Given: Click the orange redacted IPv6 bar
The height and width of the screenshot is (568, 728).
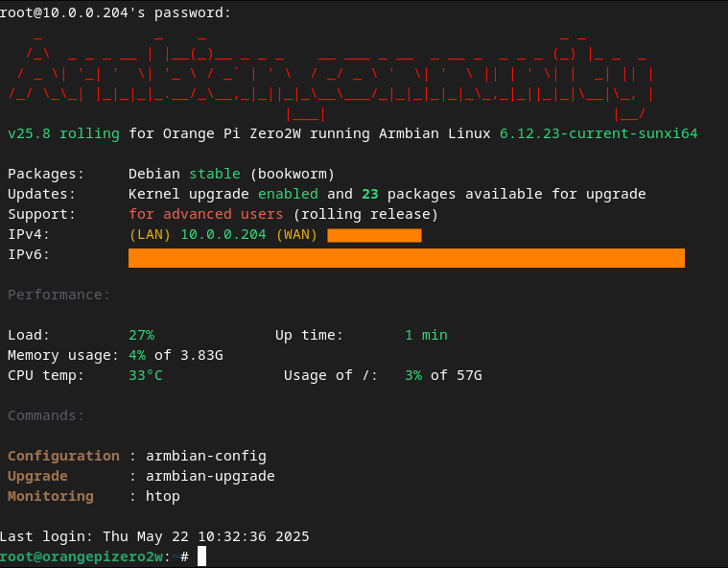Looking at the screenshot, I should [407, 258].
